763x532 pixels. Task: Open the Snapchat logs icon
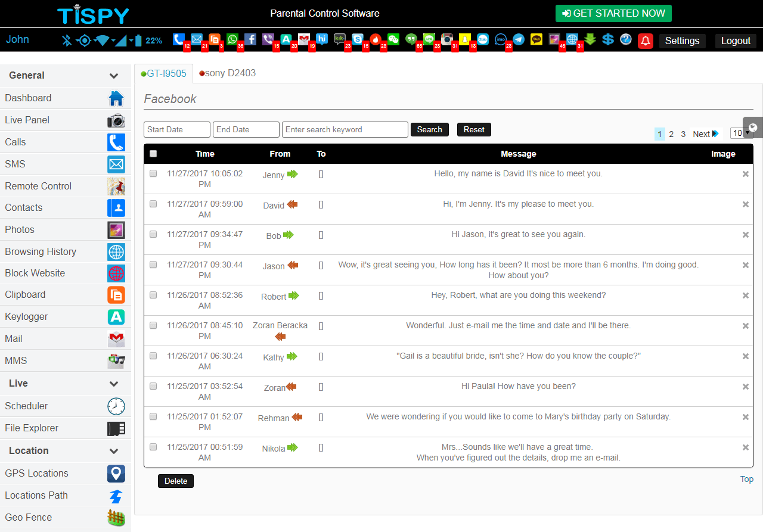point(465,39)
